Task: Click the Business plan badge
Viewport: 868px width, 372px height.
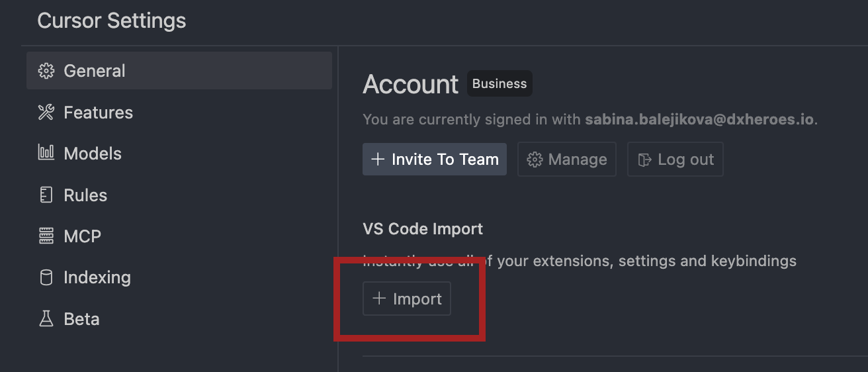Action: 499,84
